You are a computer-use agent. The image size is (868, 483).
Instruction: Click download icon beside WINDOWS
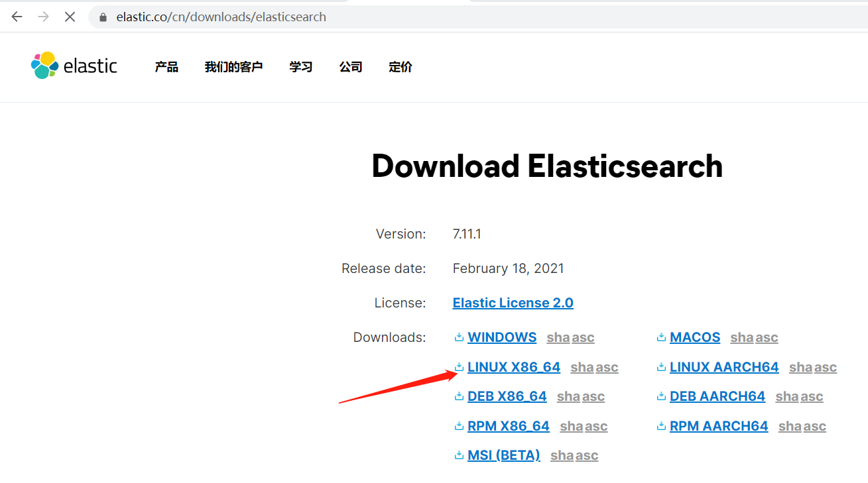coord(459,337)
